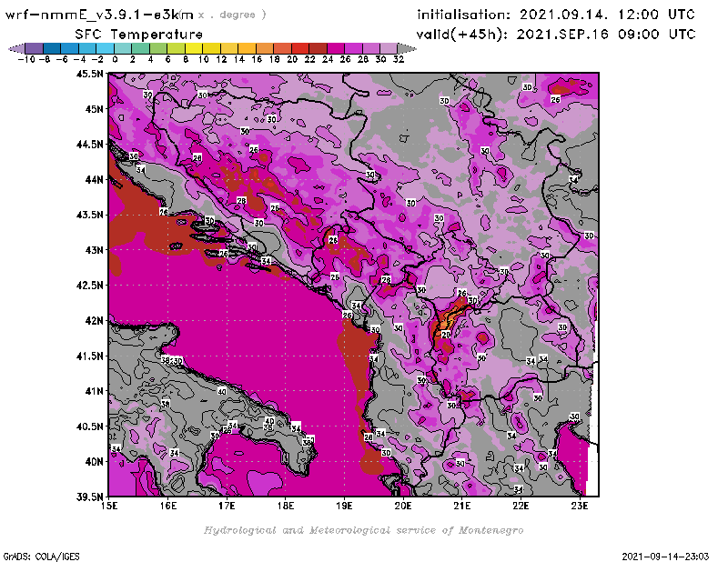The height and width of the screenshot is (562, 728).
Task: Select the teal 0 to 2 legend swatch
Action: click(x=123, y=48)
